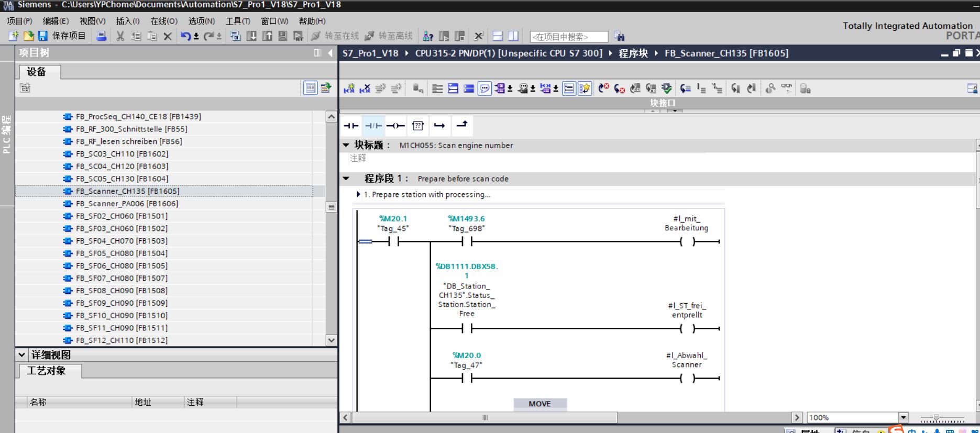This screenshot has height=433, width=980.
Task: Click 转至在线 go online button
Action: 335,36
